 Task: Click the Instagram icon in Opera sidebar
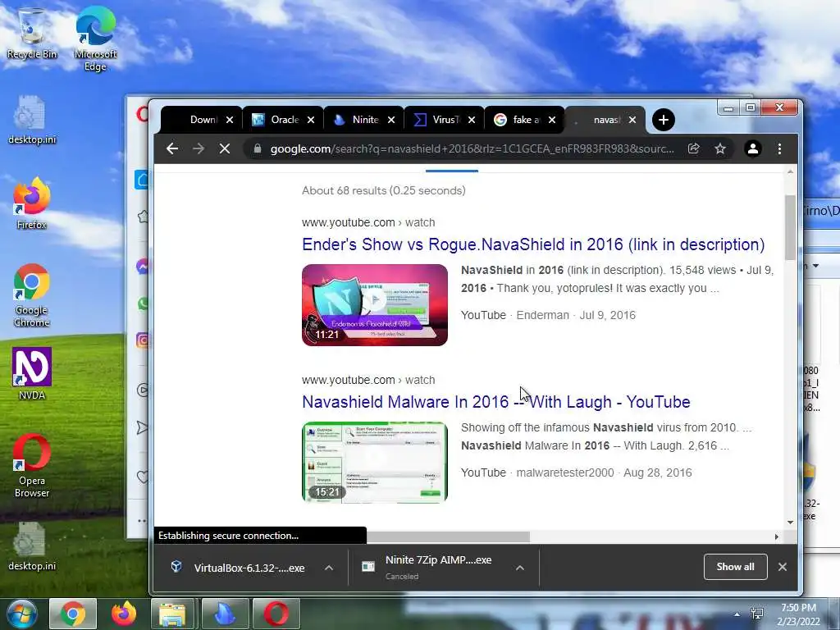tap(143, 340)
